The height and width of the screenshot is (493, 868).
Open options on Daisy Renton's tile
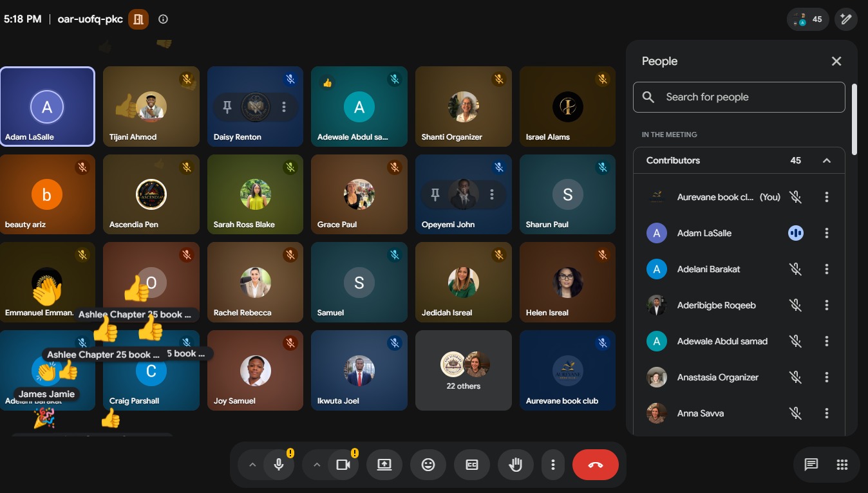coord(284,107)
